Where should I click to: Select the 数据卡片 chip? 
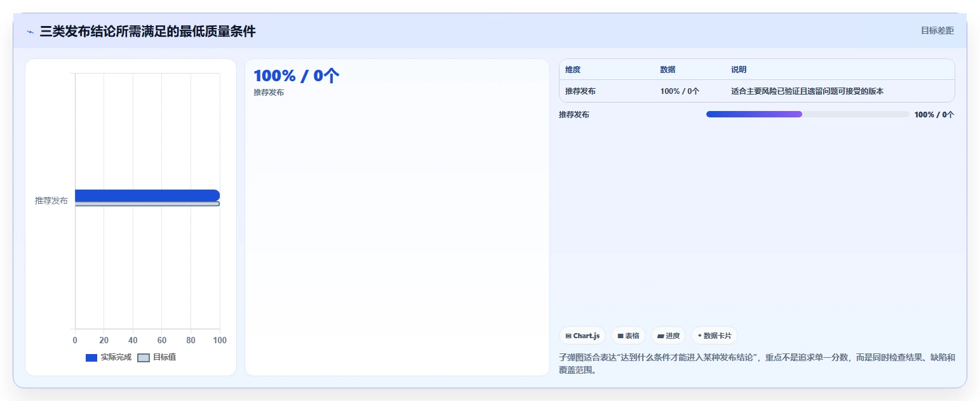tap(715, 336)
